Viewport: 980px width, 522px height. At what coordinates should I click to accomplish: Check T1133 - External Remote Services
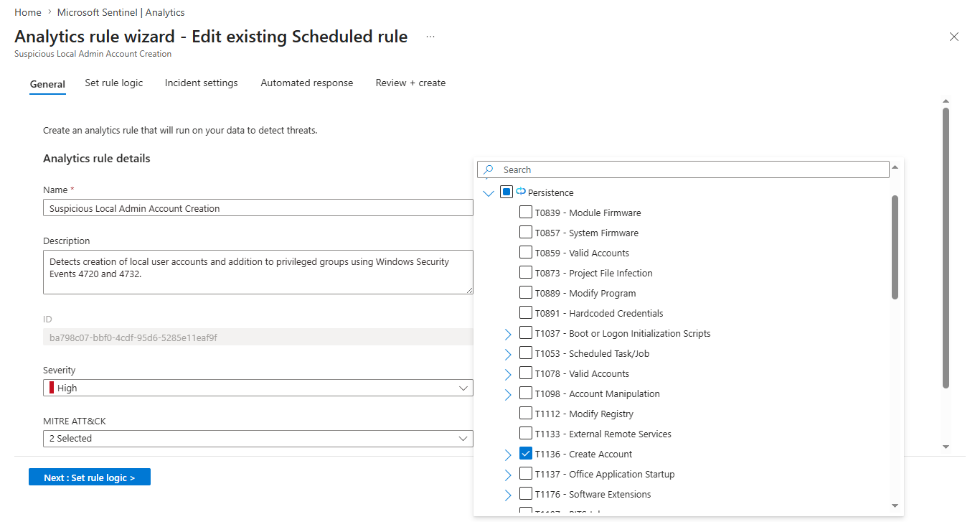pyautogui.click(x=526, y=433)
